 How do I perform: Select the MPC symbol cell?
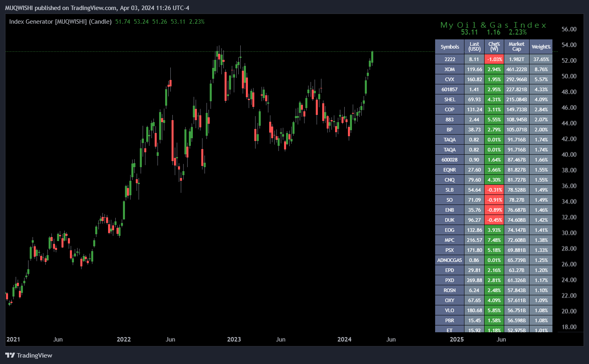pyautogui.click(x=450, y=240)
